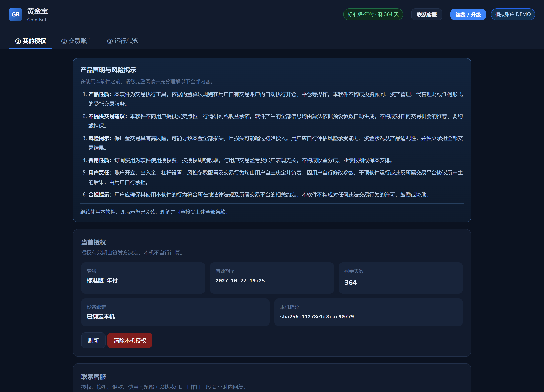544x392 pixels.
Task: Click the GB logo icon
Action: [16, 14]
